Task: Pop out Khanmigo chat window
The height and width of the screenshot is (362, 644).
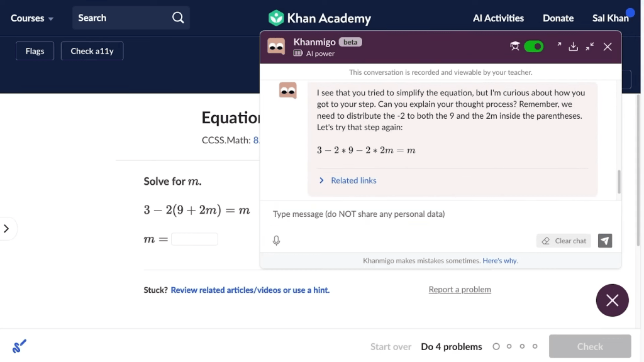Action: click(x=558, y=46)
